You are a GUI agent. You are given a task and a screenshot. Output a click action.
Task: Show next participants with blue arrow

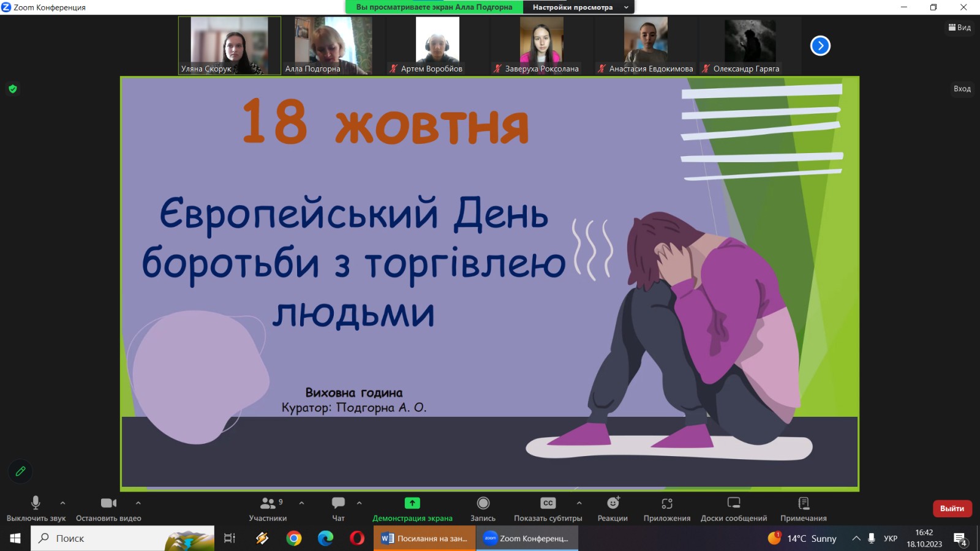[820, 46]
